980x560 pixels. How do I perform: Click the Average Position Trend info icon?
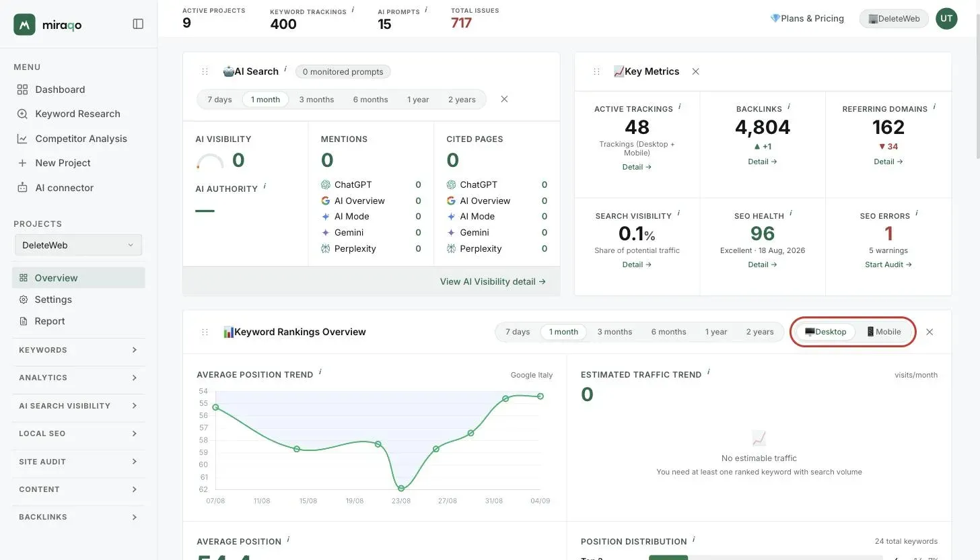coord(320,372)
